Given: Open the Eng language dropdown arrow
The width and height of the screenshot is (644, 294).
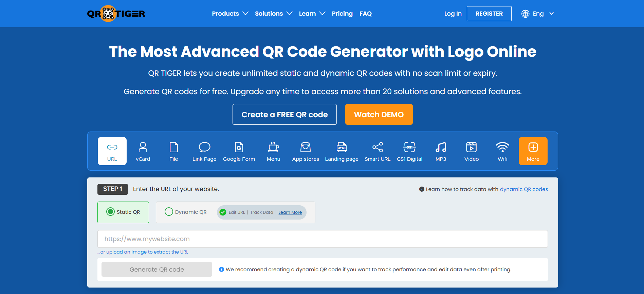Looking at the screenshot, I should (x=552, y=14).
